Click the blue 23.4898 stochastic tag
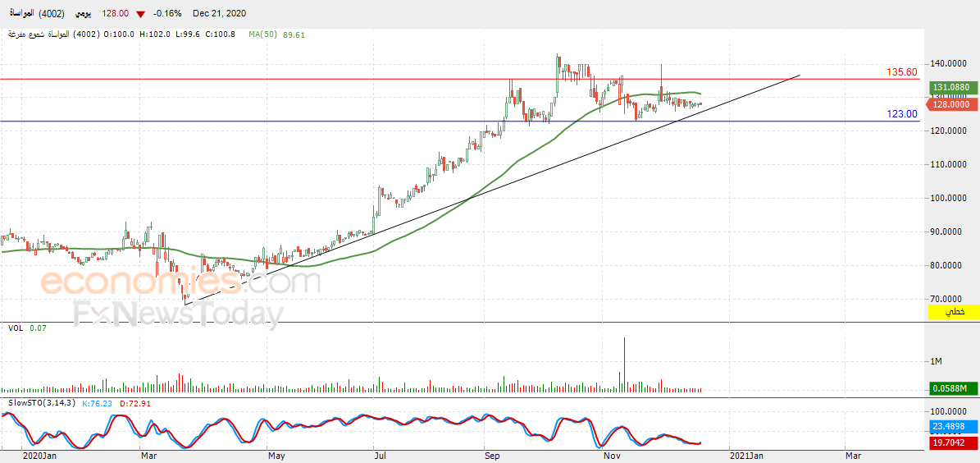 point(950,427)
